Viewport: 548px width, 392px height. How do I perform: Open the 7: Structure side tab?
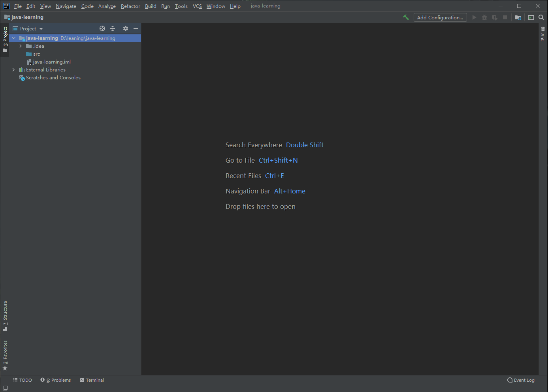(5, 316)
